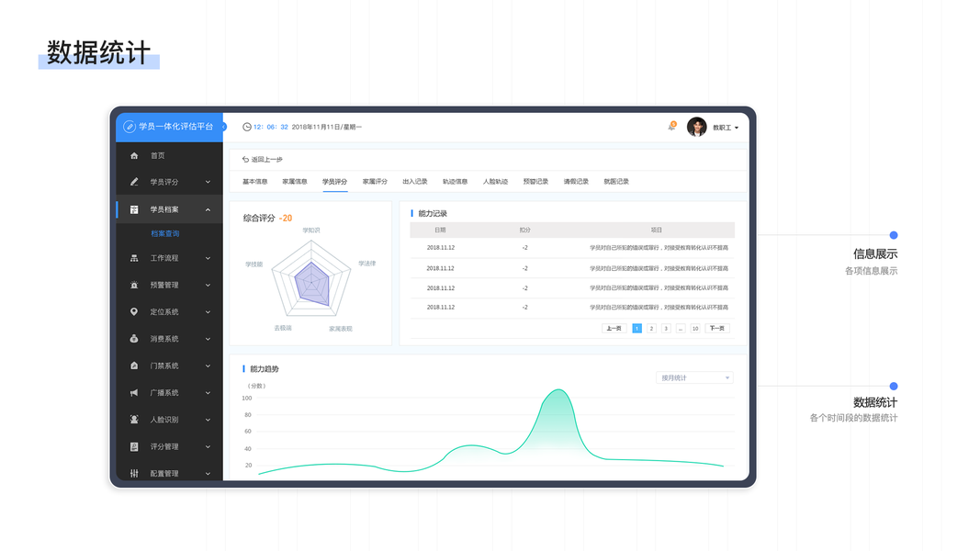Click the 学法律 radar axis label

366,263
